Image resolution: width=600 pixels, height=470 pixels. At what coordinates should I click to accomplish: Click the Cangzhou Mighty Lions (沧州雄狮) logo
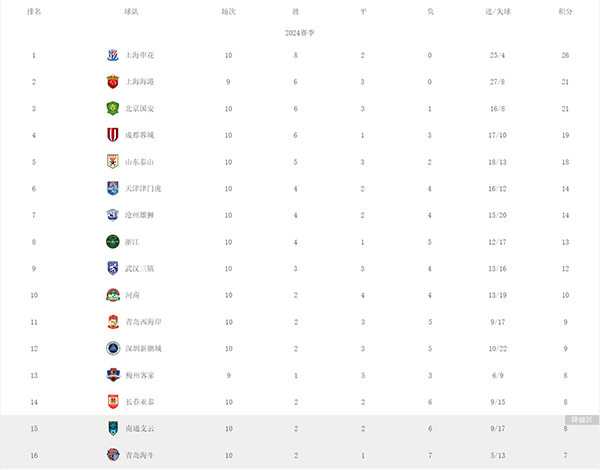click(113, 215)
